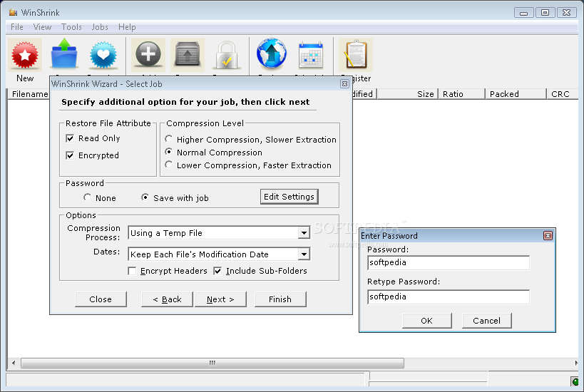Open the Dates dropdown list

point(304,254)
